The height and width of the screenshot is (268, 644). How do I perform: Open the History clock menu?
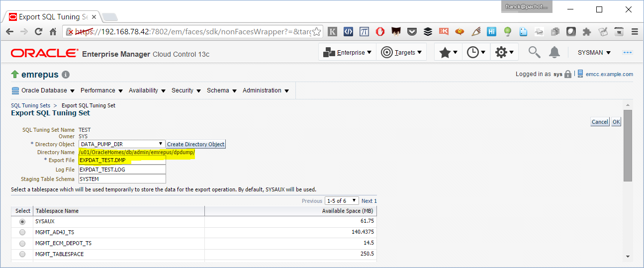476,52
